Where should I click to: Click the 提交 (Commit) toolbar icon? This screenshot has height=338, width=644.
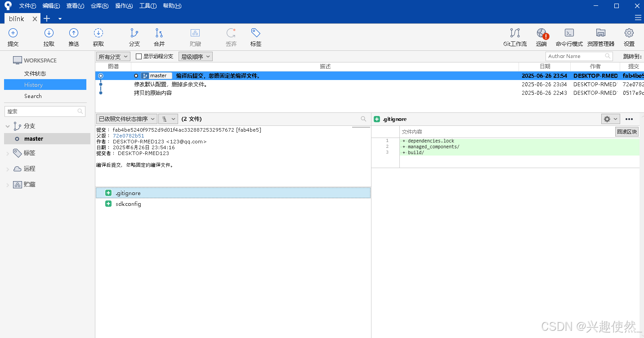coord(13,33)
